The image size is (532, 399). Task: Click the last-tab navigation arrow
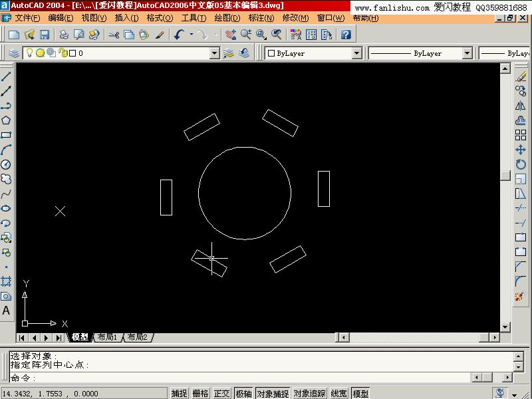click(59, 338)
